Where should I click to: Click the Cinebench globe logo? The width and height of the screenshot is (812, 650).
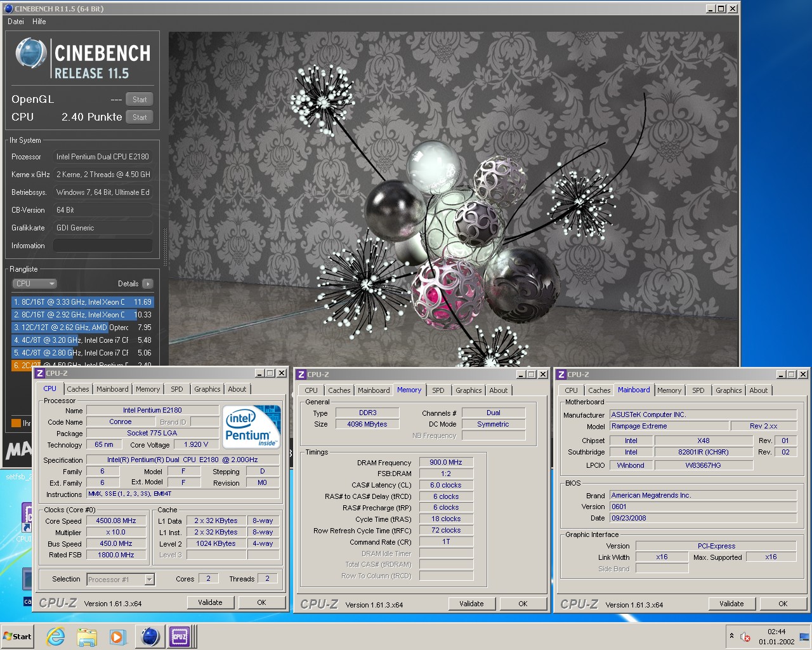coord(30,53)
